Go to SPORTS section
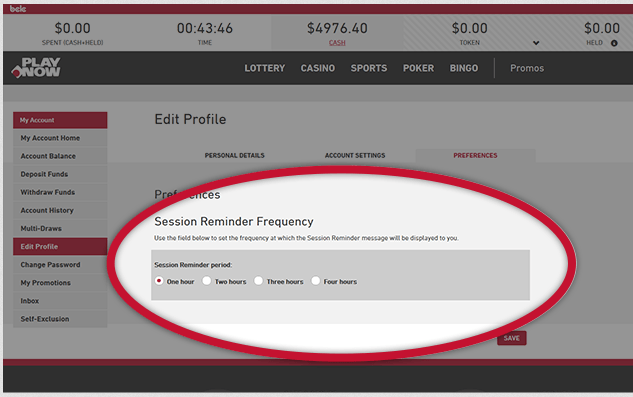 click(x=369, y=68)
